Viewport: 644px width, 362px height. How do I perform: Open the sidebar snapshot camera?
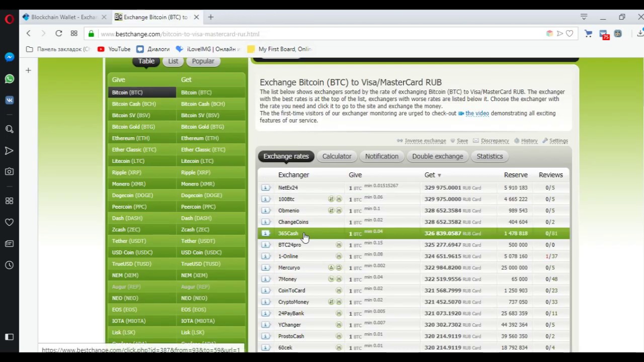coord(9,171)
